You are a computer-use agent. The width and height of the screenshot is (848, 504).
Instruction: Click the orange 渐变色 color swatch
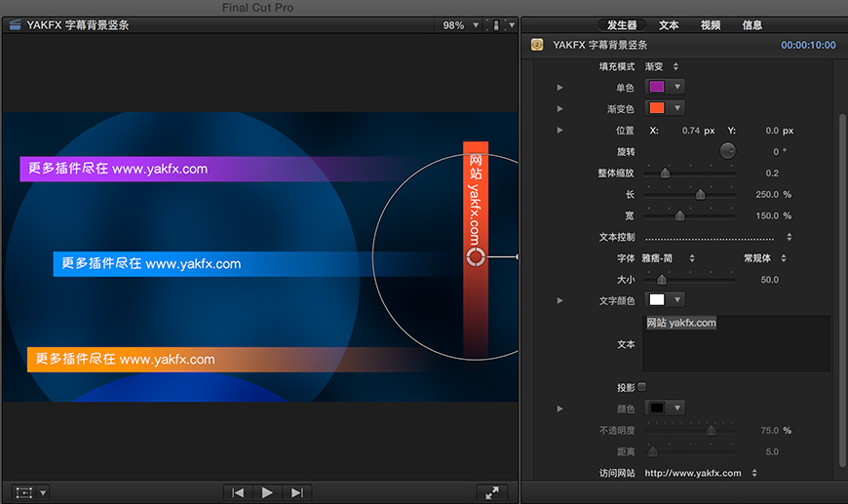657,107
